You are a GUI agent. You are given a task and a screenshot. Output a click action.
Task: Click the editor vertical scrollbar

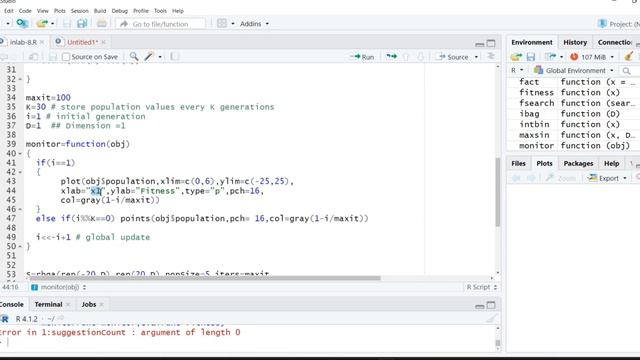498,192
